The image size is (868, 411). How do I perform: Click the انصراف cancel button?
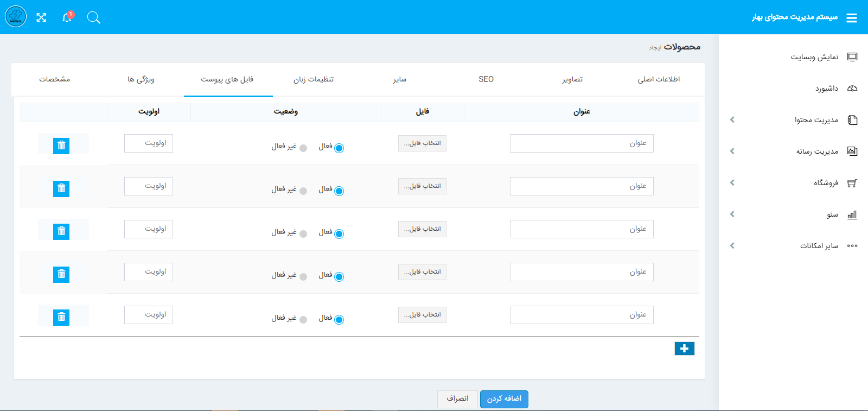(x=457, y=399)
